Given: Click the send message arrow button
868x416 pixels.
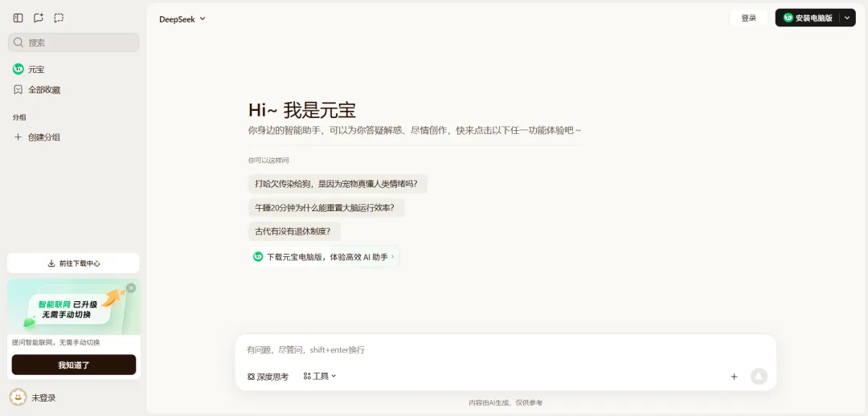Looking at the screenshot, I should (759, 376).
